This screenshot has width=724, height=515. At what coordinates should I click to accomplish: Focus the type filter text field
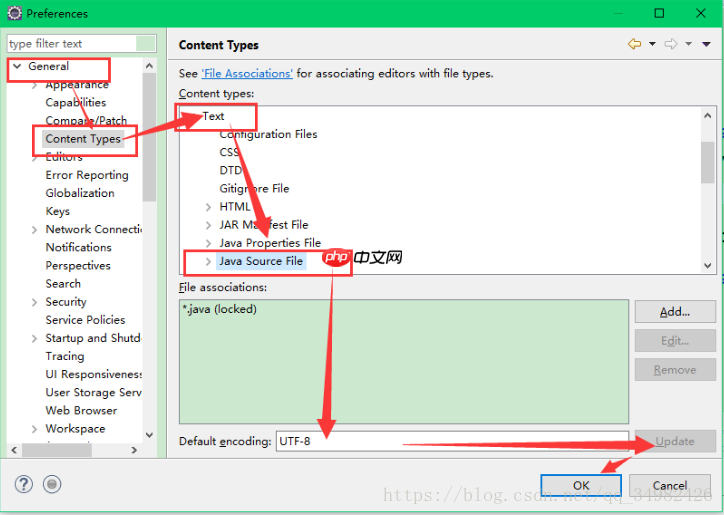(x=81, y=43)
